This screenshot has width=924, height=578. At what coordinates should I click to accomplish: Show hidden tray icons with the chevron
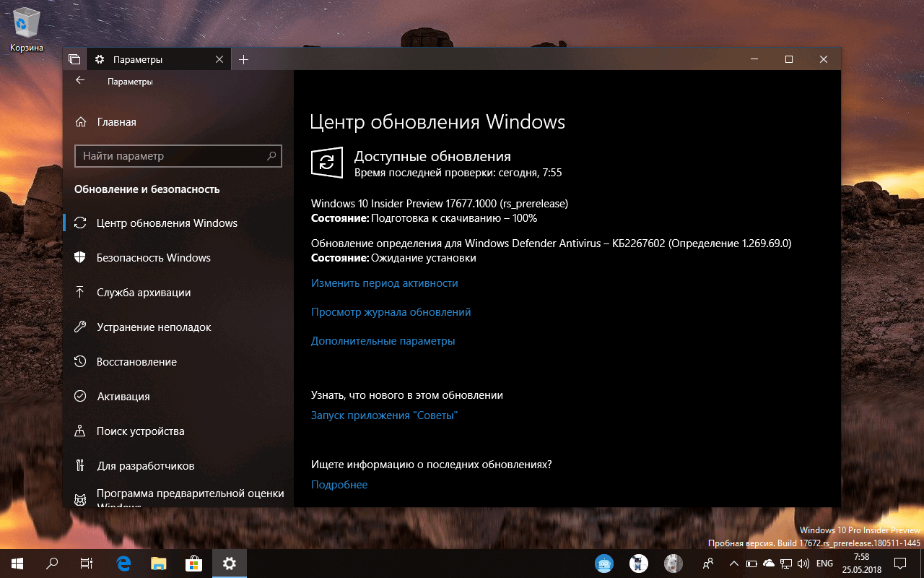(734, 564)
